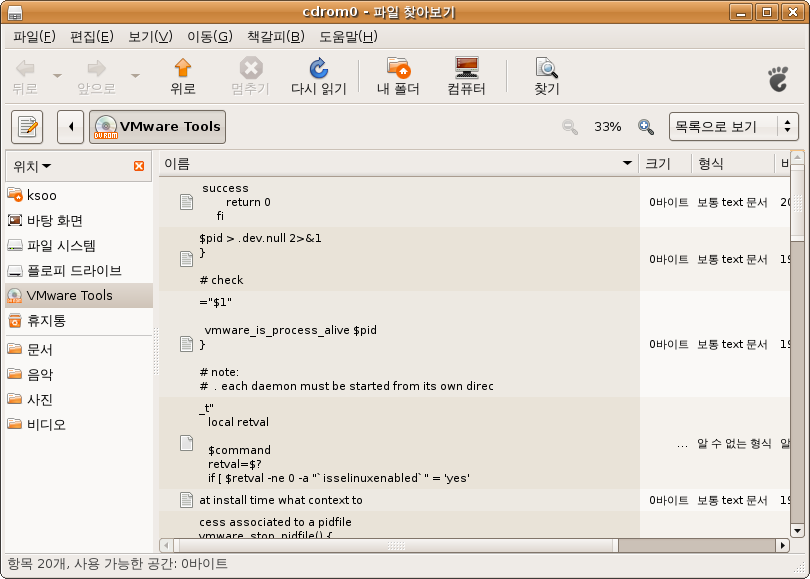This screenshot has width=810, height=579.
Task: Select 파일 시스템 in the sidebar
Action: 79,245
